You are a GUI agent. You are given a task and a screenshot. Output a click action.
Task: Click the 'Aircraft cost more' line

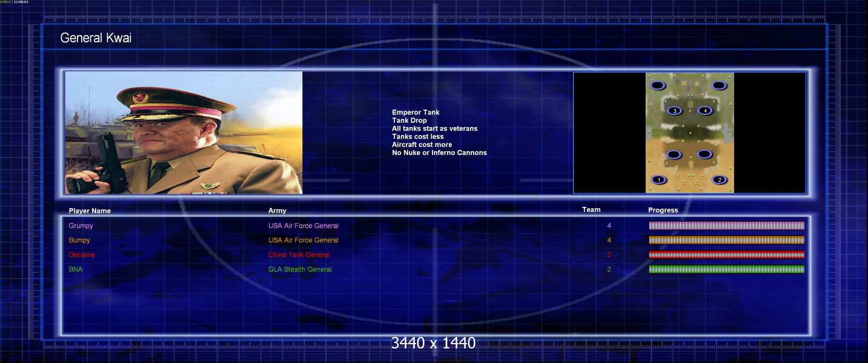tap(422, 145)
